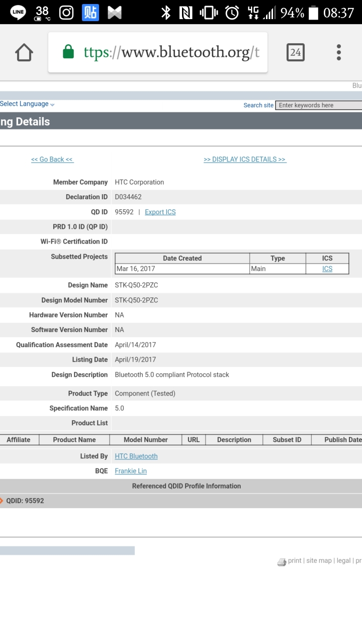The height and width of the screenshot is (644, 362).
Task: Select the Specification Name value 5.0
Action: [x=119, y=409]
